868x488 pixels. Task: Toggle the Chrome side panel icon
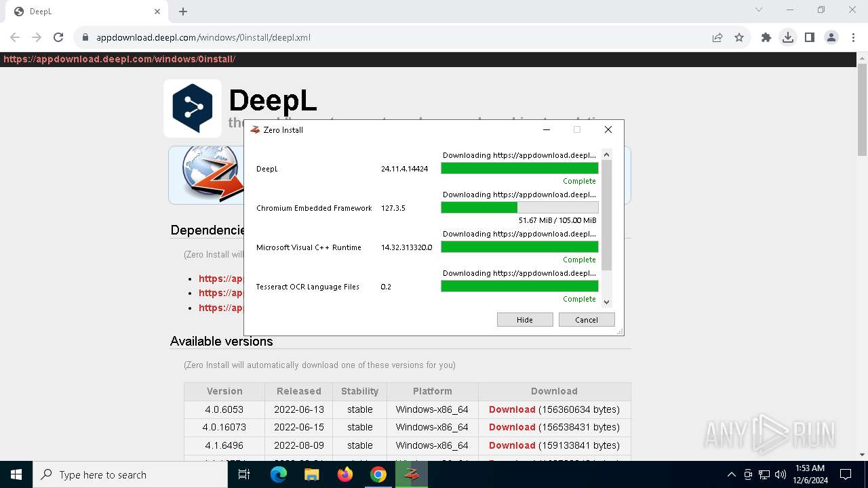pyautogui.click(x=810, y=37)
